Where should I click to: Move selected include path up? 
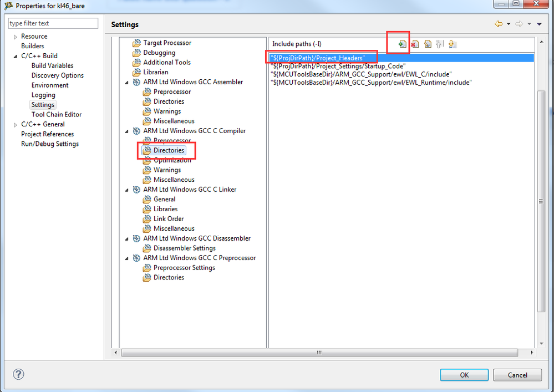439,44
